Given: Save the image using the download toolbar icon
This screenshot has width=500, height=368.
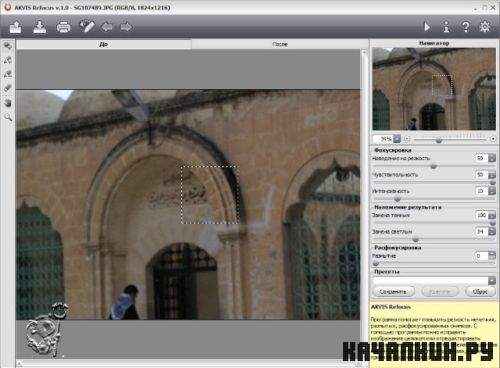Looking at the screenshot, I should pos(40,27).
